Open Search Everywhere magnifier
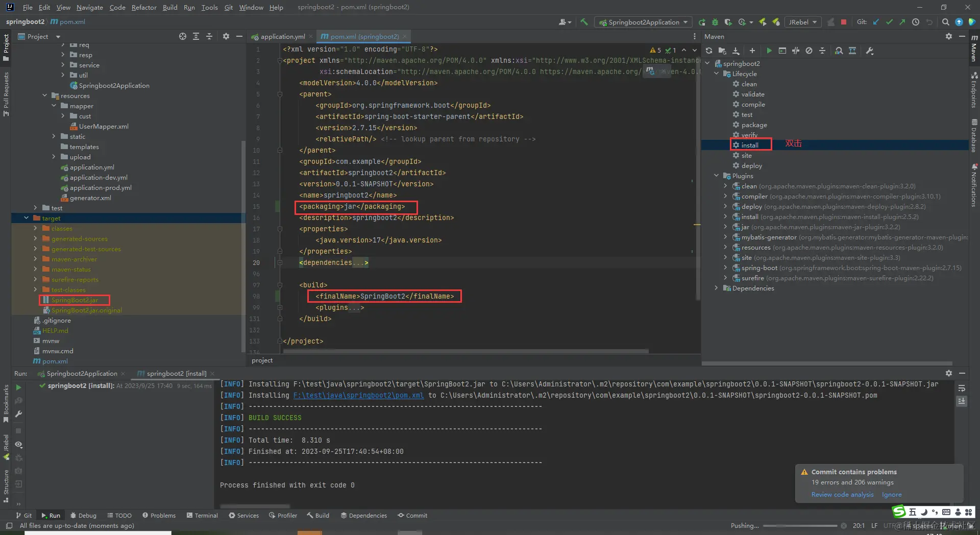This screenshot has width=980, height=535. coord(946,22)
